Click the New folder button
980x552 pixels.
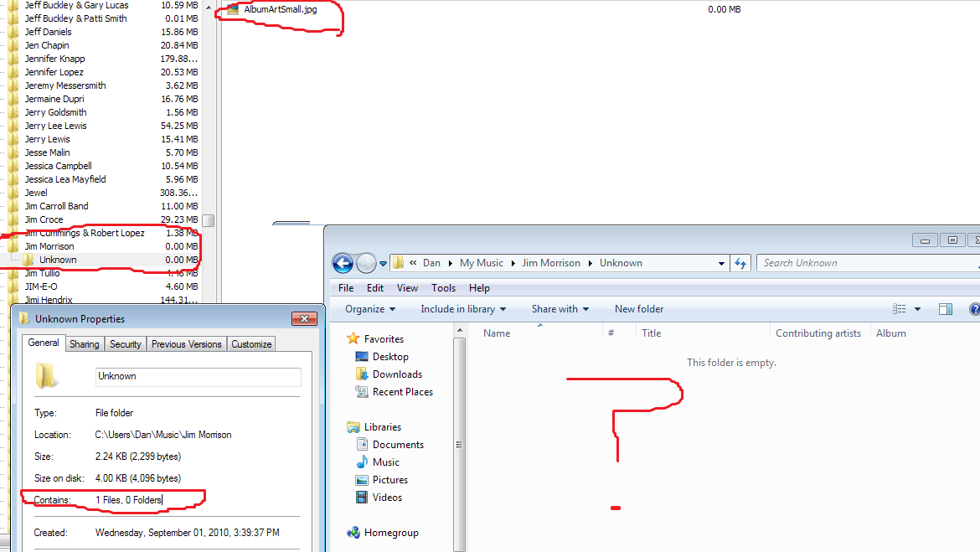point(639,309)
